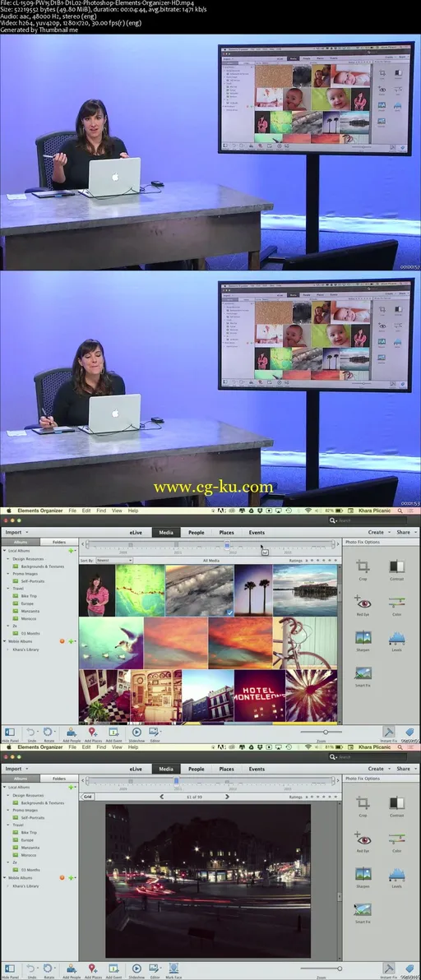The image size is (421, 980).
Task: Switch to the People tab in the thumbnail-grid Organizer
Action: click(197, 533)
